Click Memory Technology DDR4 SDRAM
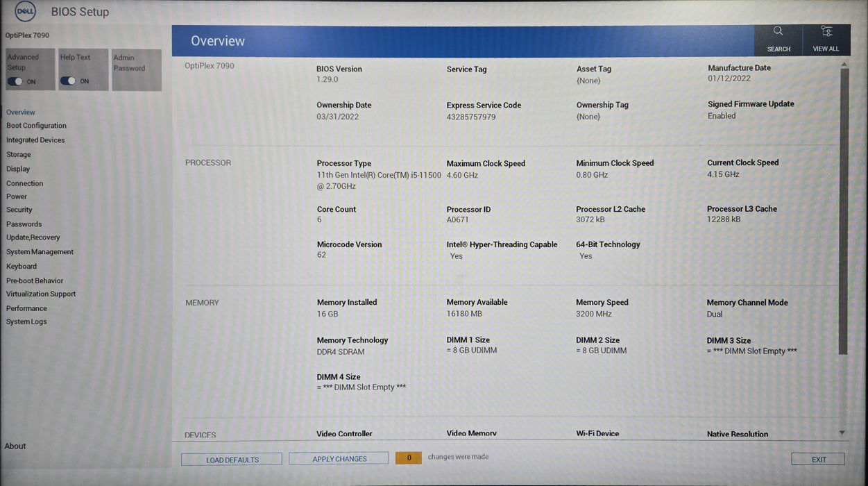Viewport: 868px width, 486px height. click(341, 352)
